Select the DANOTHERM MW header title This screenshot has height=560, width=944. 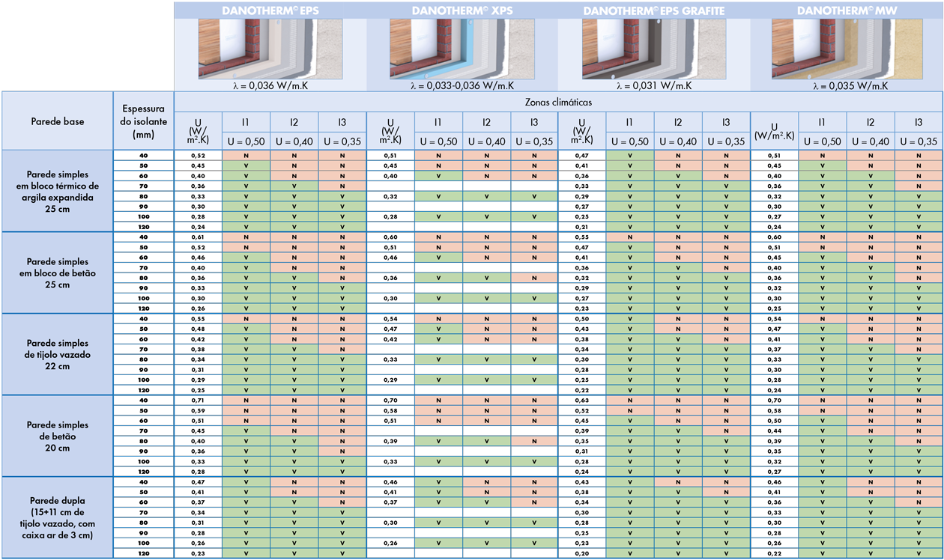pyautogui.click(x=847, y=10)
